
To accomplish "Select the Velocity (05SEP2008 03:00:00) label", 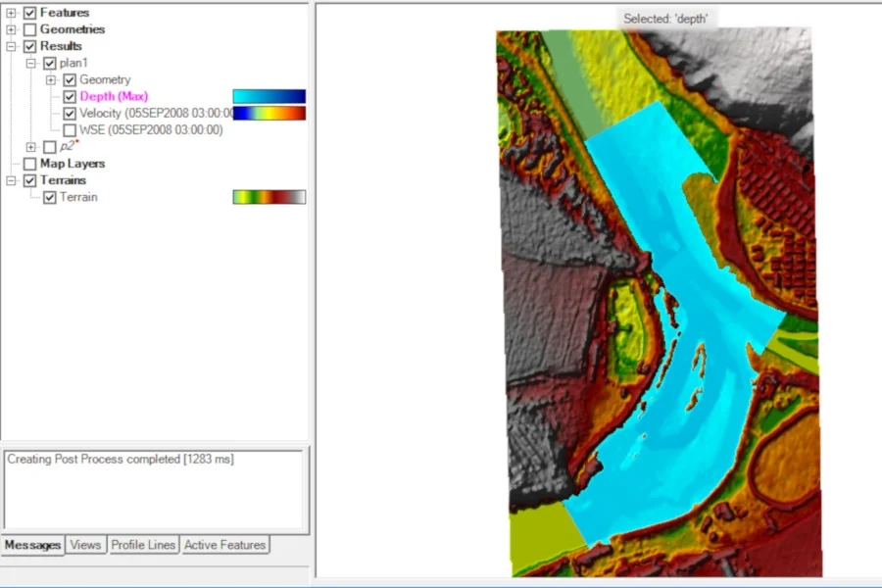I will click(x=156, y=113).
